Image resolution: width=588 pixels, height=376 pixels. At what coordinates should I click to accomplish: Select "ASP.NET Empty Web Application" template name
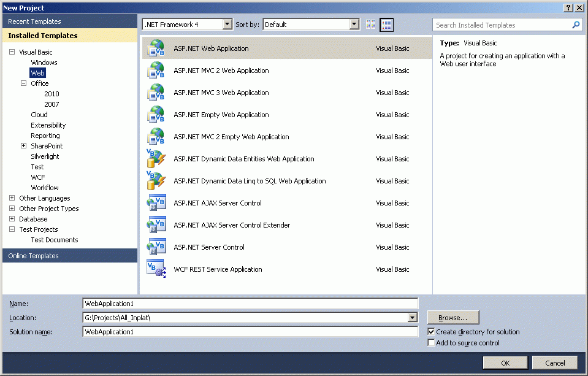click(221, 115)
